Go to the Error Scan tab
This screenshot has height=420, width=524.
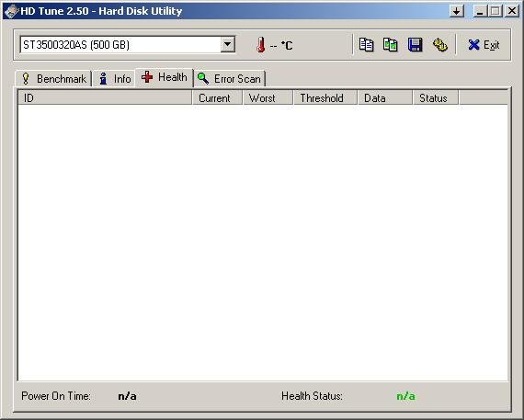coord(229,79)
